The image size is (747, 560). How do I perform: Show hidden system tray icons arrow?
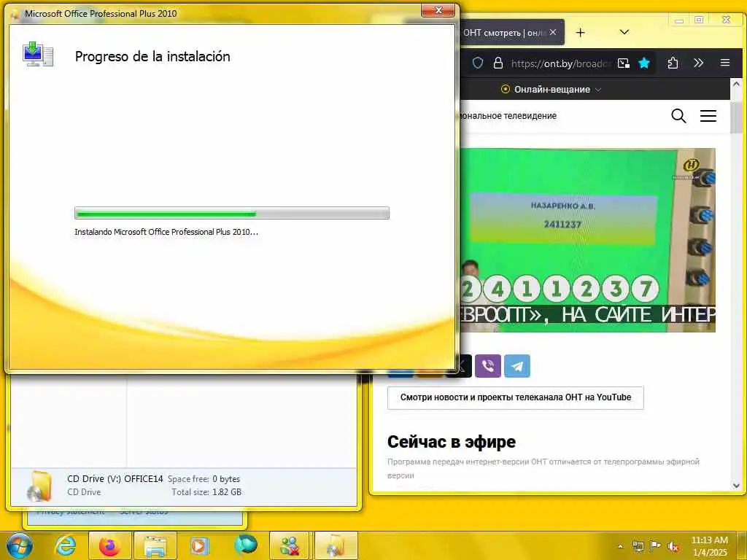[x=620, y=546]
